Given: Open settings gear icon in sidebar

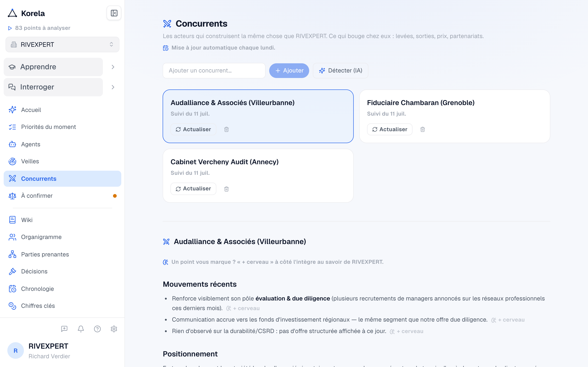Looking at the screenshot, I should (114, 329).
